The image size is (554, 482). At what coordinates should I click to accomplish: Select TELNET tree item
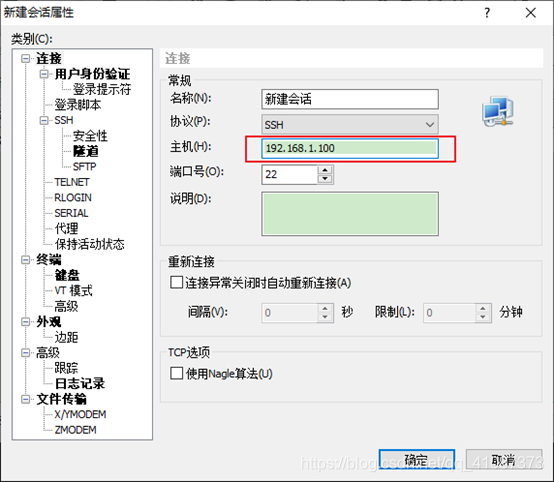click(x=72, y=182)
